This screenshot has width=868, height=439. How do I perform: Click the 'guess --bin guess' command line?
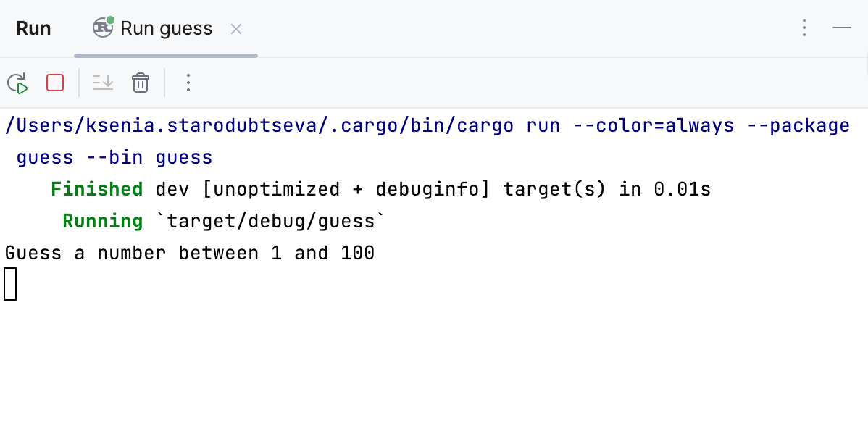[114, 158]
